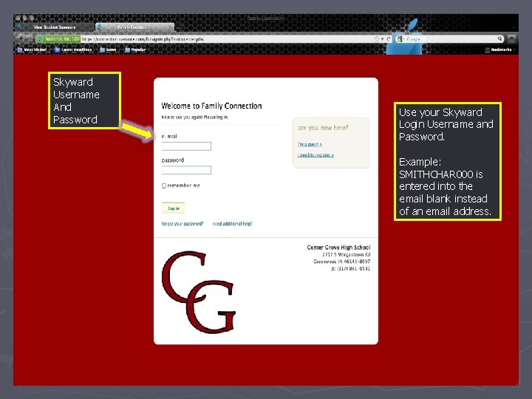Open the News bookmarks folder
532x399 pixels.
pos(108,50)
